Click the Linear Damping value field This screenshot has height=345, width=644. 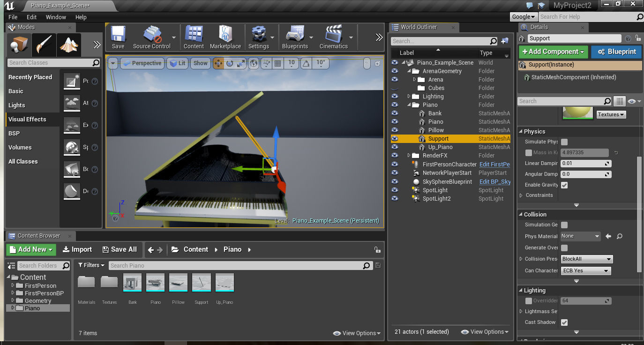pos(586,164)
